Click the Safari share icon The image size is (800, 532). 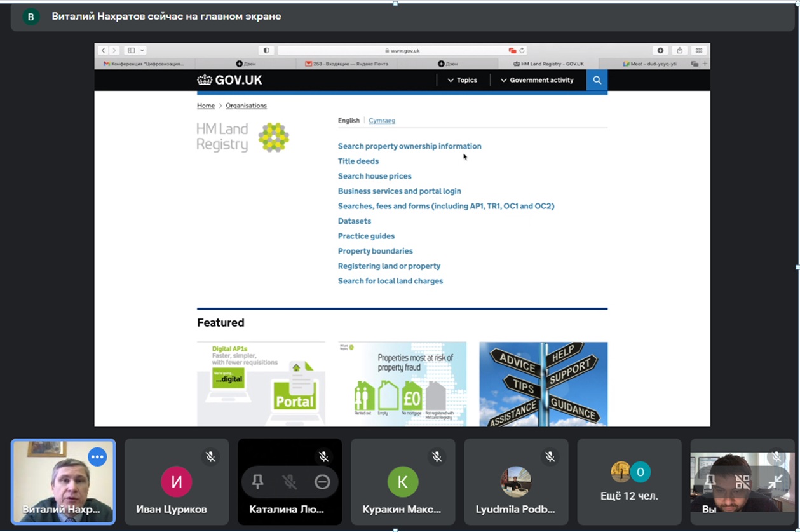679,50
